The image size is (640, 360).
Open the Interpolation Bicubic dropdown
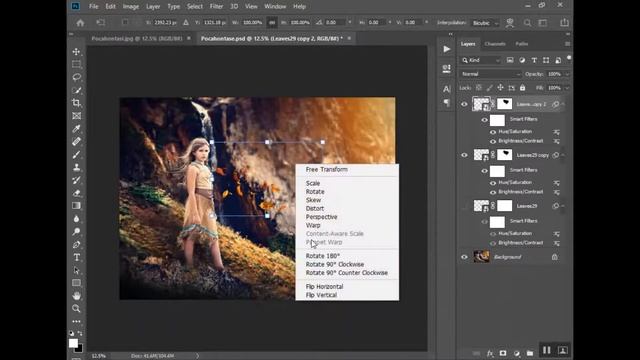[x=485, y=23]
